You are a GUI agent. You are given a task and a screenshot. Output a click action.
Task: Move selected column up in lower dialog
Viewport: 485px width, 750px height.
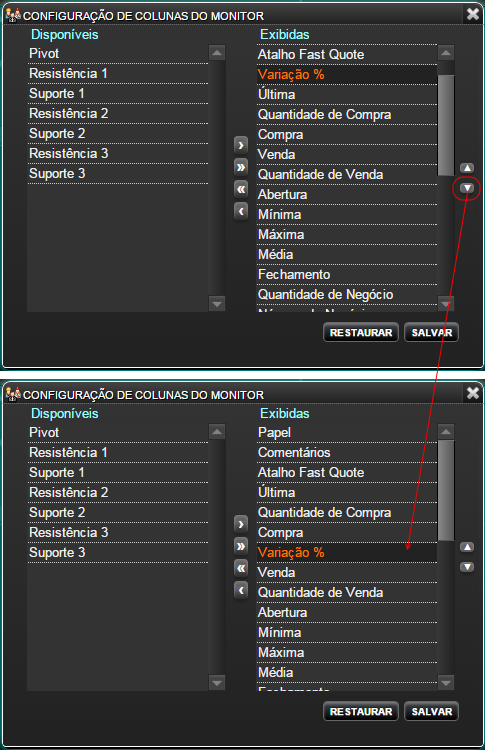pyautogui.click(x=467, y=547)
